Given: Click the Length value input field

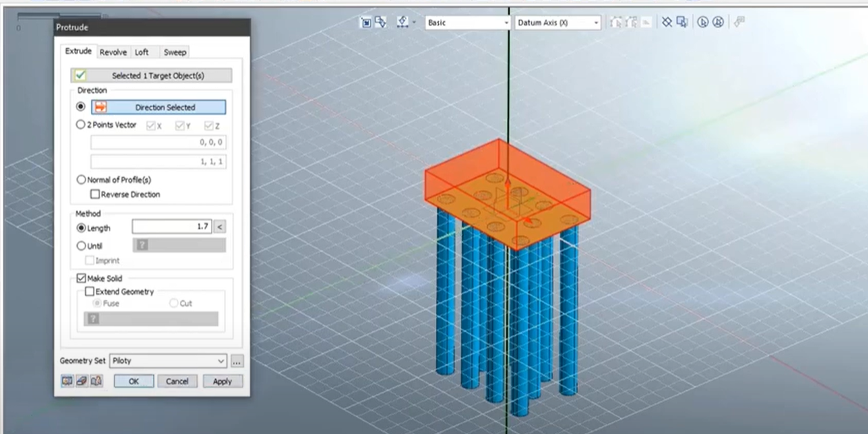Looking at the screenshot, I should click(x=171, y=227).
